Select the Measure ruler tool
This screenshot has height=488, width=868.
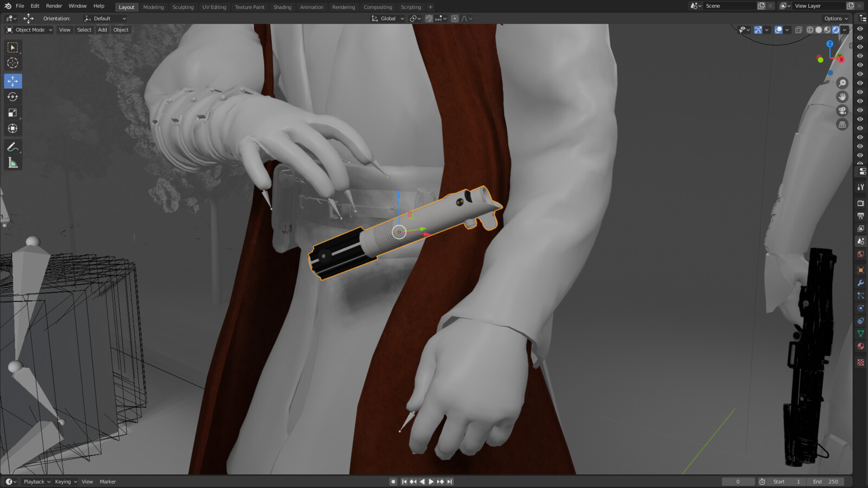[12, 163]
